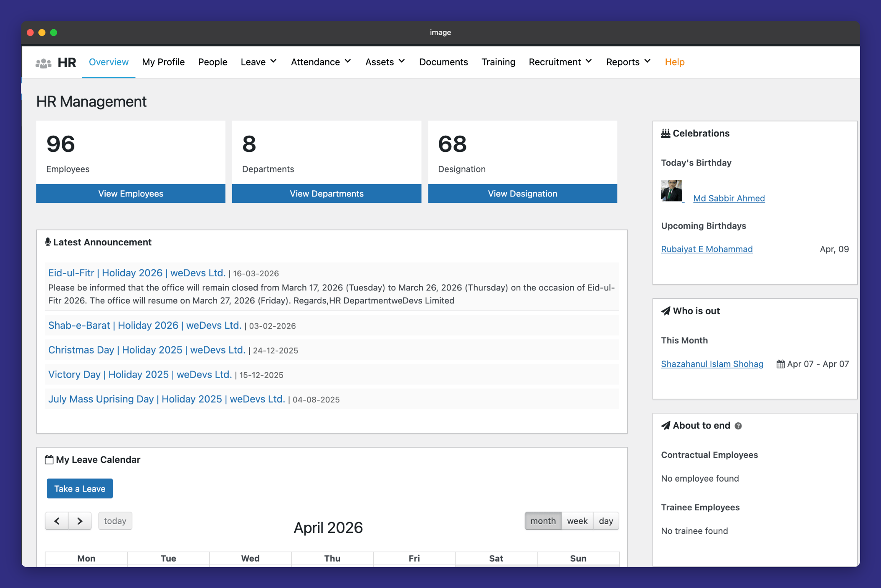Click the My Leave Calendar icon

[x=49, y=459]
